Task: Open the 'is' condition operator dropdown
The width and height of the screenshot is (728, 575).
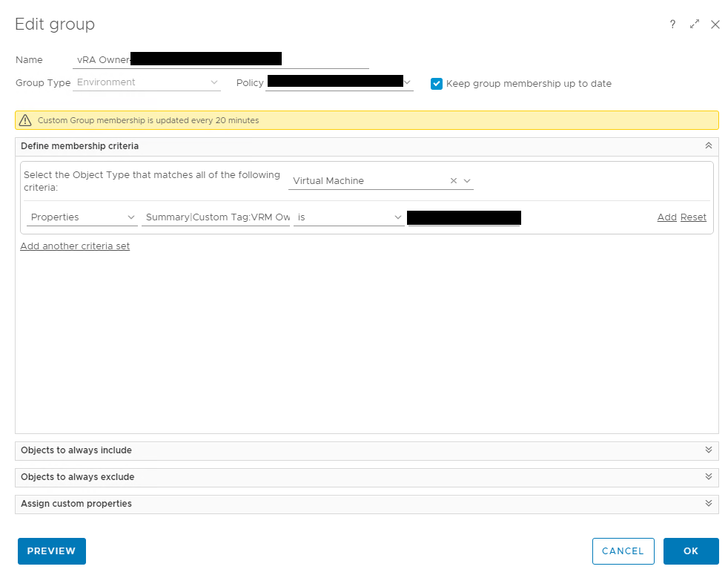Action: click(x=348, y=217)
